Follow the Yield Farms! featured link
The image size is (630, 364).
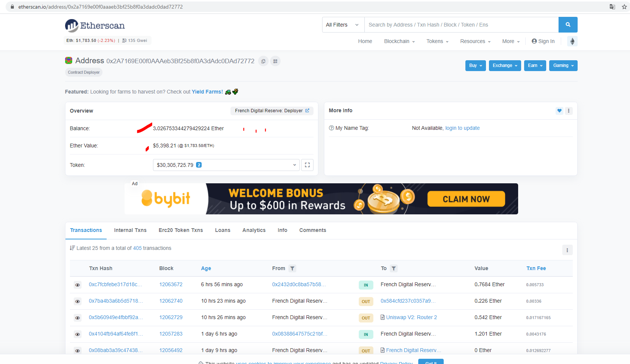207,92
